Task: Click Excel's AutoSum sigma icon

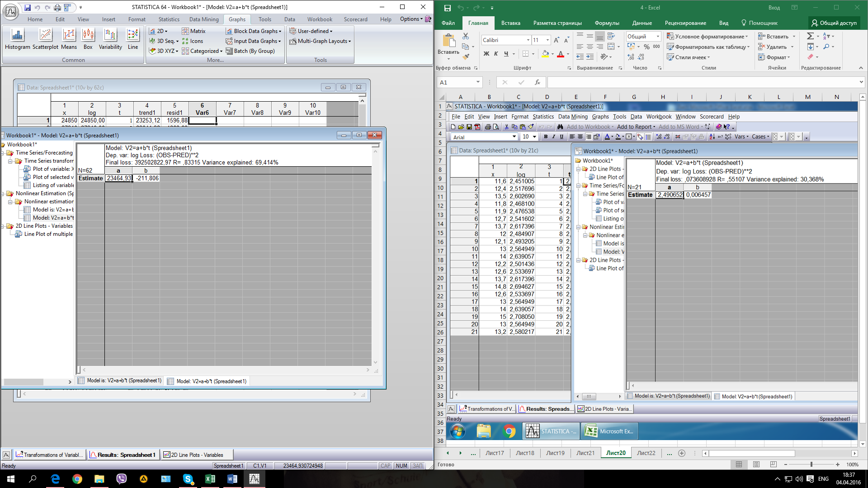Action: click(810, 36)
